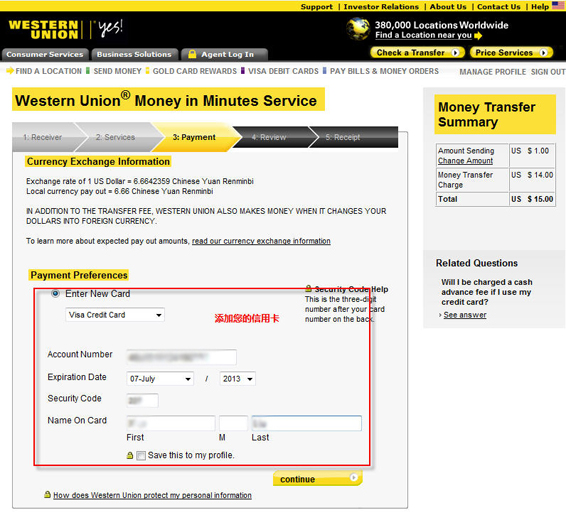Open Investor Relations link

381,6
